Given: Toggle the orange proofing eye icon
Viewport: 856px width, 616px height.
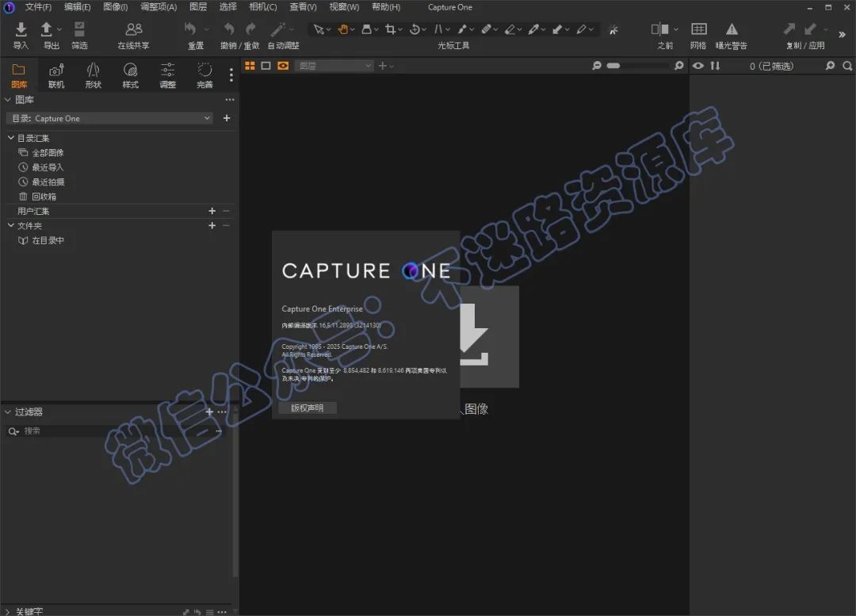Looking at the screenshot, I should [283, 66].
